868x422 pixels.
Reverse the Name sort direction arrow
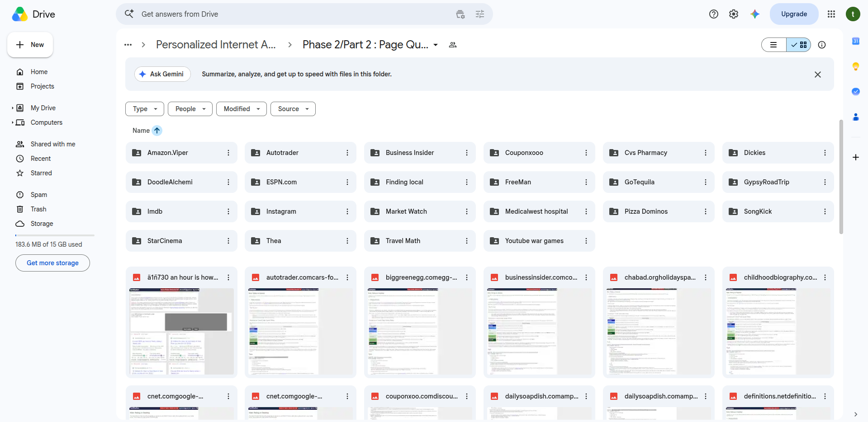tap(157, 131)
